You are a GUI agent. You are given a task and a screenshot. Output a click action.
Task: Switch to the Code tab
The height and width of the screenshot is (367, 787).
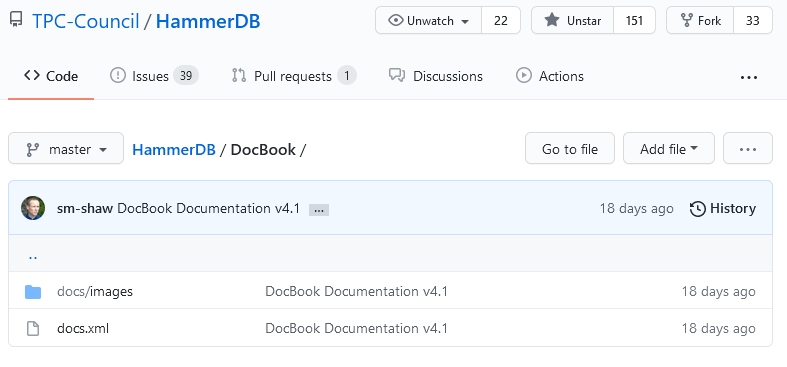click(51, 76)
